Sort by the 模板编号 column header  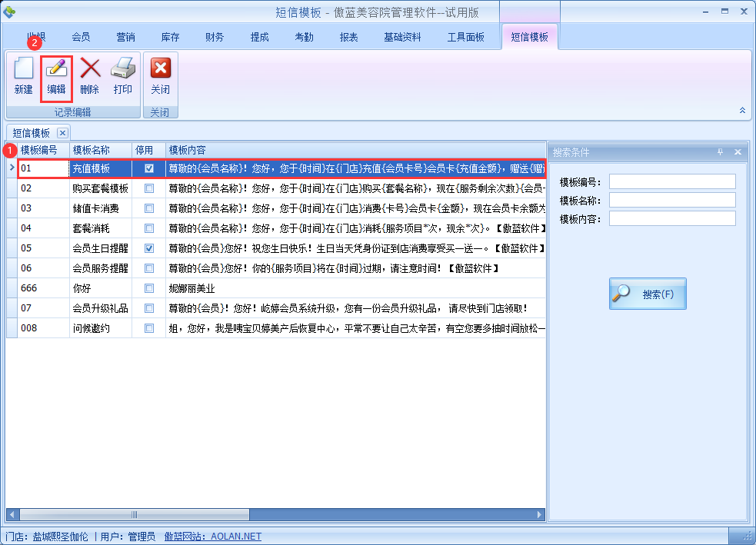click(43, 150)
